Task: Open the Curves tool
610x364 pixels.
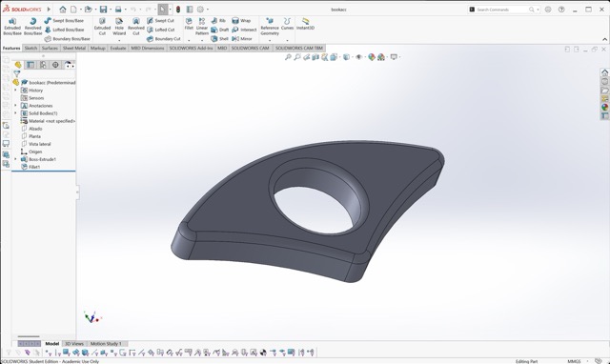Action: pos(287,24)
